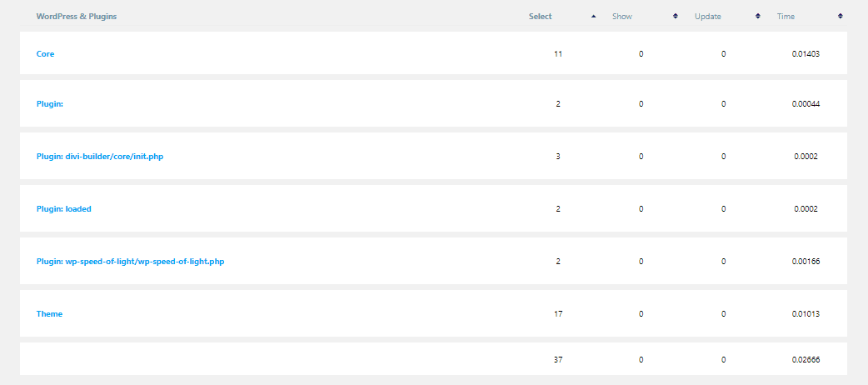The height and width of the screenshot is (385, 868).
Task: Sort by Select column arrow icon
Action: (x=593, y=17)
